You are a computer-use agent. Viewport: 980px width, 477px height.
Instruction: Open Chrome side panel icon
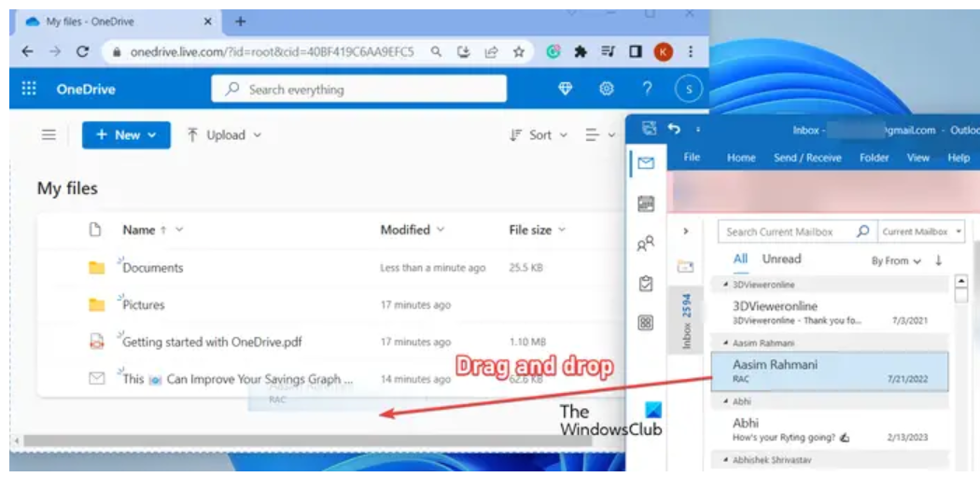click(x=636, y=52)
